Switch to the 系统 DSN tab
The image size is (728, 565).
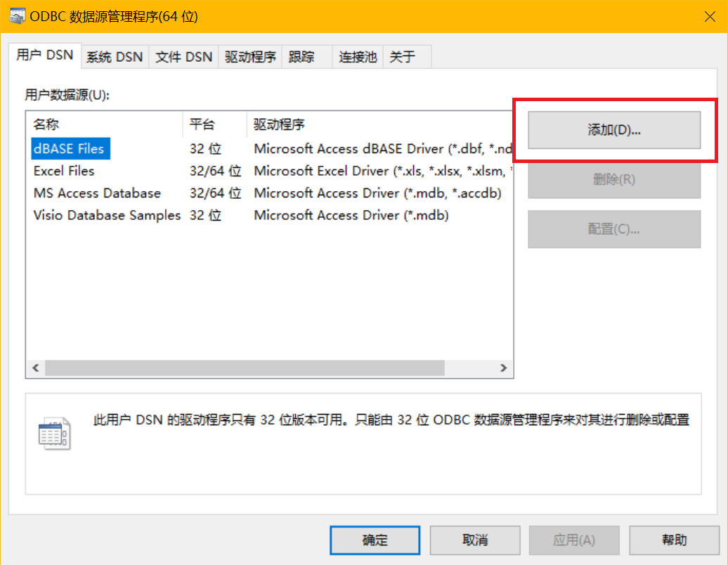click(x=114, y=58)
